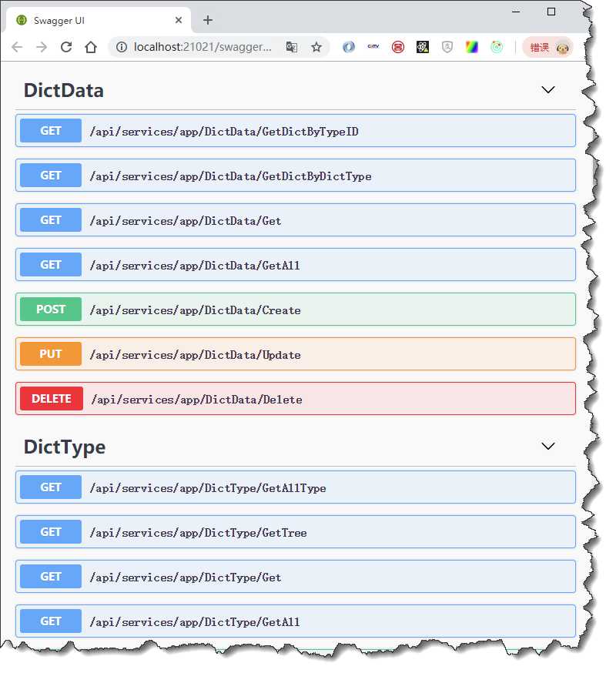The width and height of the screenshot is (616, 673).
Task: Expand GET DictData/GetDictByDictType operation
Action: (296, 176)
